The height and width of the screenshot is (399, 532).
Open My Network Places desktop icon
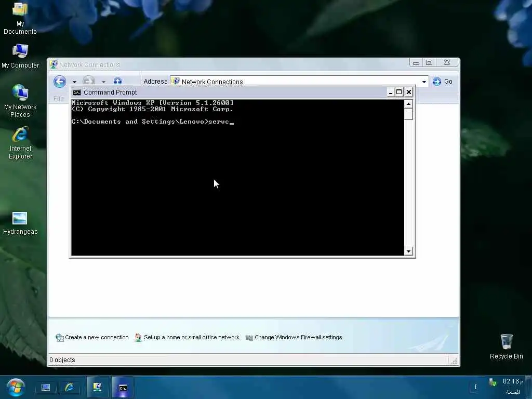pyautogui.click(x=20, y=101)
